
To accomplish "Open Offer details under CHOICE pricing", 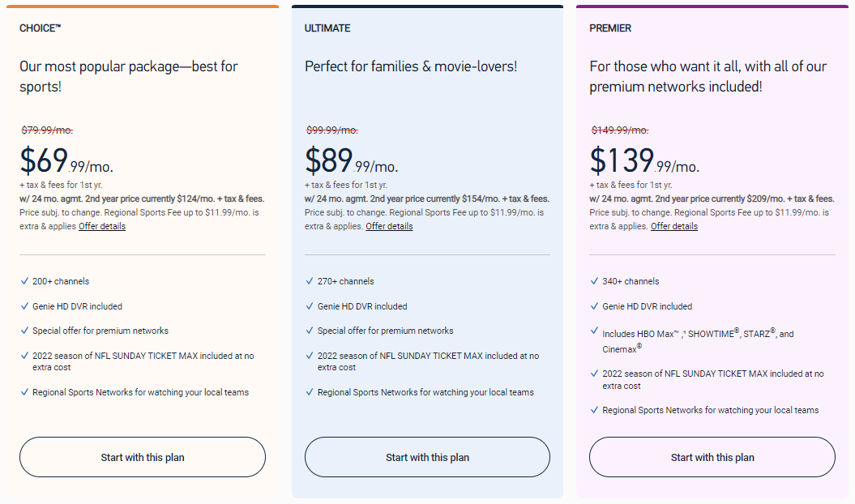I will point(102,226).
